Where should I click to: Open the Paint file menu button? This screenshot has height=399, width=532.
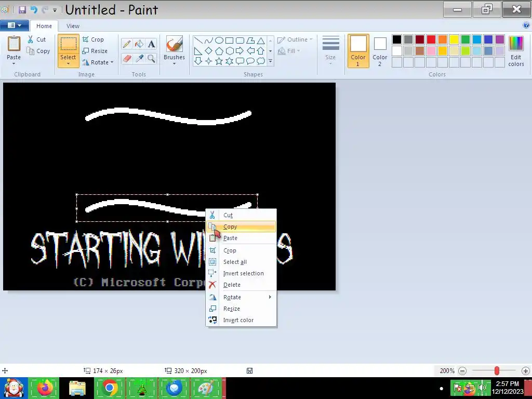[x=14, y=25]
